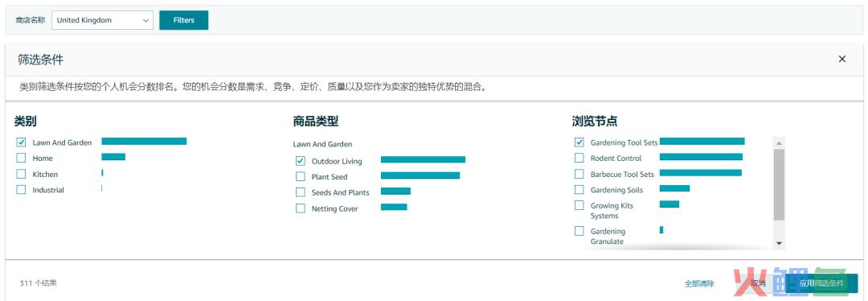The image size is (868, 301).
Task: Select the Industrial category checkbox
Action: (21, 190)
